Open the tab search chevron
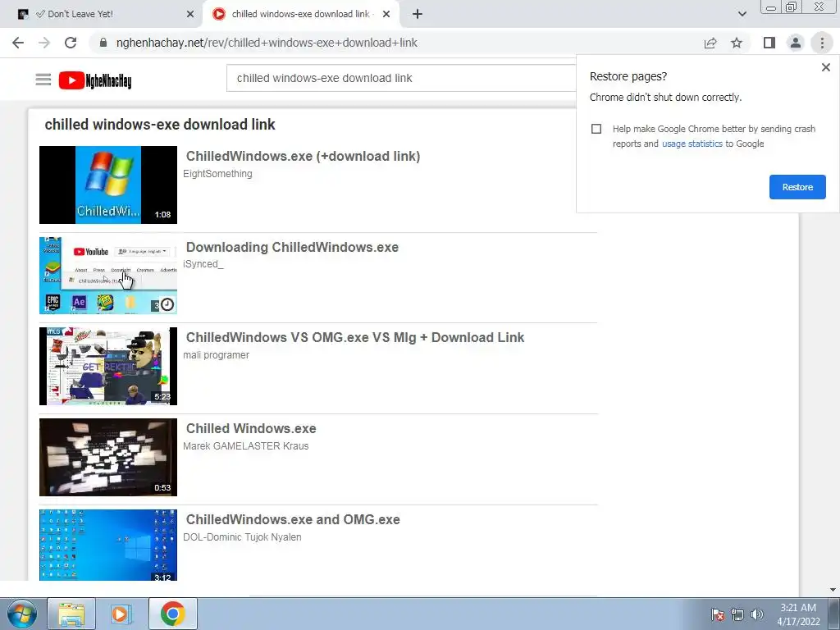The width and height of the screenshot is (840, 630). (x=742, y=14)
